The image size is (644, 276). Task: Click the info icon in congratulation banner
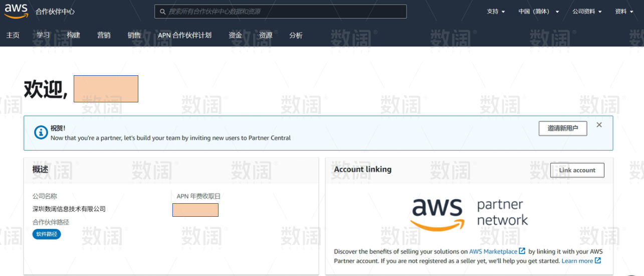coord(41,132)
